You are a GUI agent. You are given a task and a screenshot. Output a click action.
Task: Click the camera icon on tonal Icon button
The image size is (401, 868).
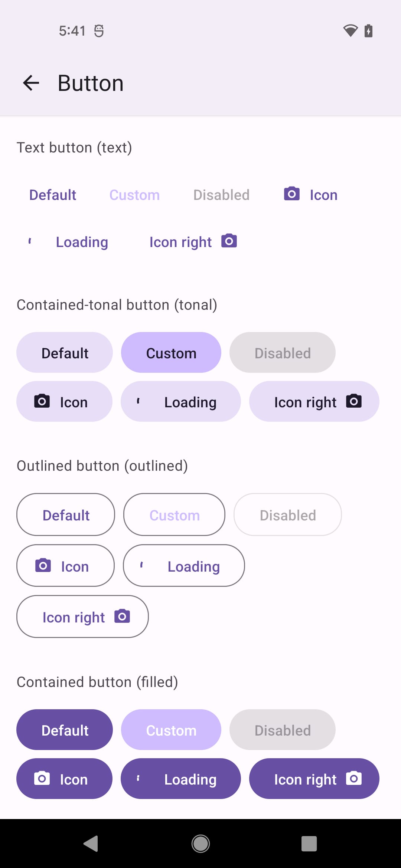(x=42, y=401)
